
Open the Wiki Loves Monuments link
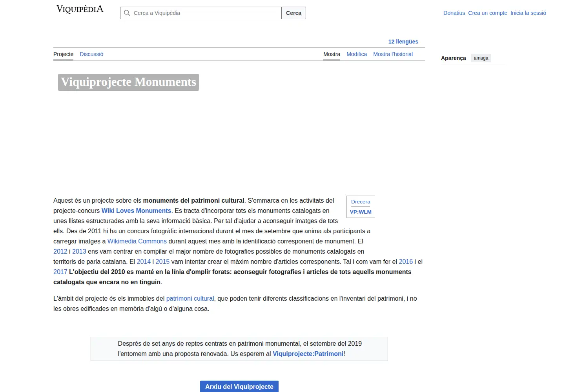(136, 211)
